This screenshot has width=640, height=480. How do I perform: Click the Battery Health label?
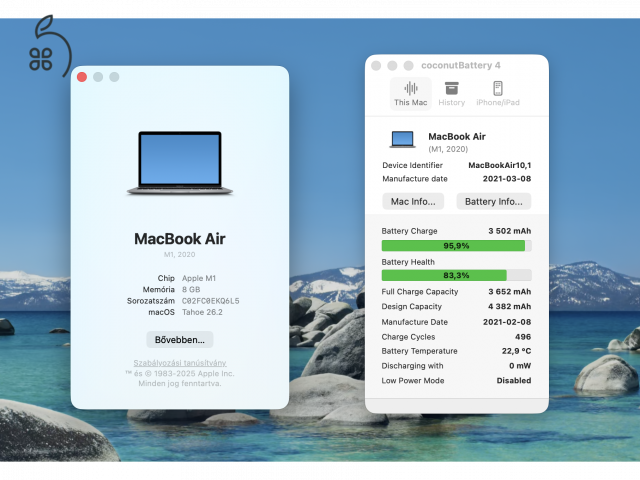coord(408,262)
